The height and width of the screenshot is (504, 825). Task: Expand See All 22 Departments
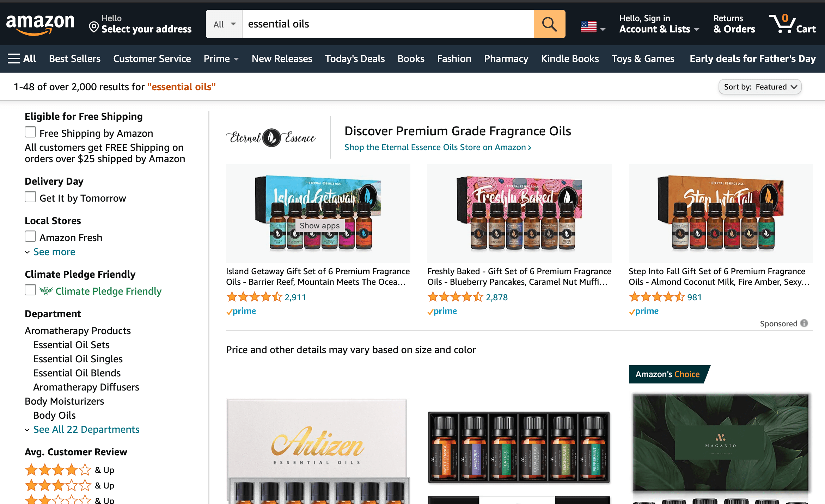click(82, 429)
